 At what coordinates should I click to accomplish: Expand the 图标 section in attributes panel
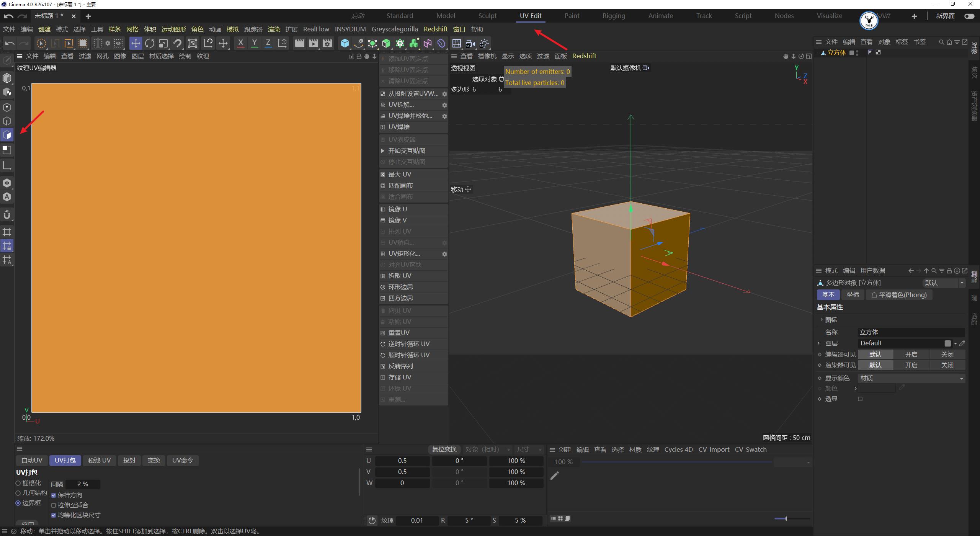[822, 320]
